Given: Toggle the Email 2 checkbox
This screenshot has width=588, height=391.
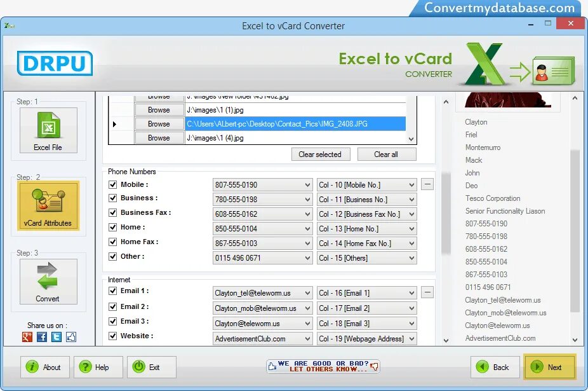Looking at the screenshot, I should pyautogui.click(x=112, y=306).
